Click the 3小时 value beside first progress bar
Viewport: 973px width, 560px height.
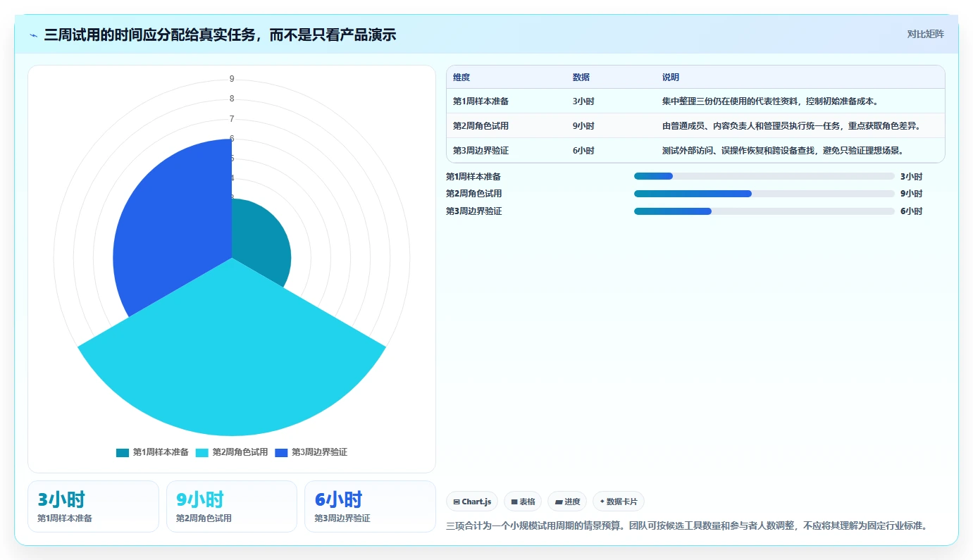(911, 177)
